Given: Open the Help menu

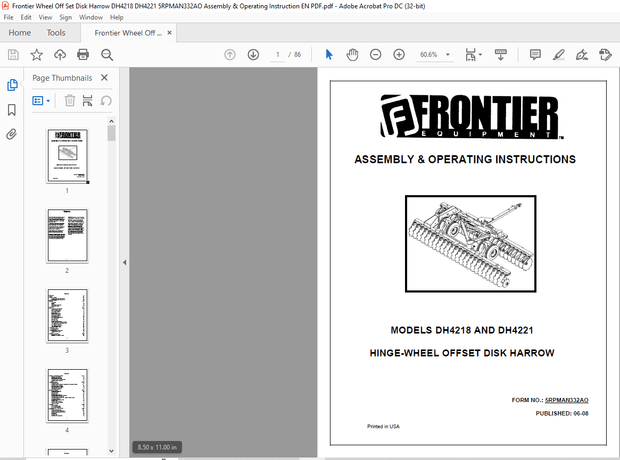Looking at the screenshot, I should tap(117, 17).
